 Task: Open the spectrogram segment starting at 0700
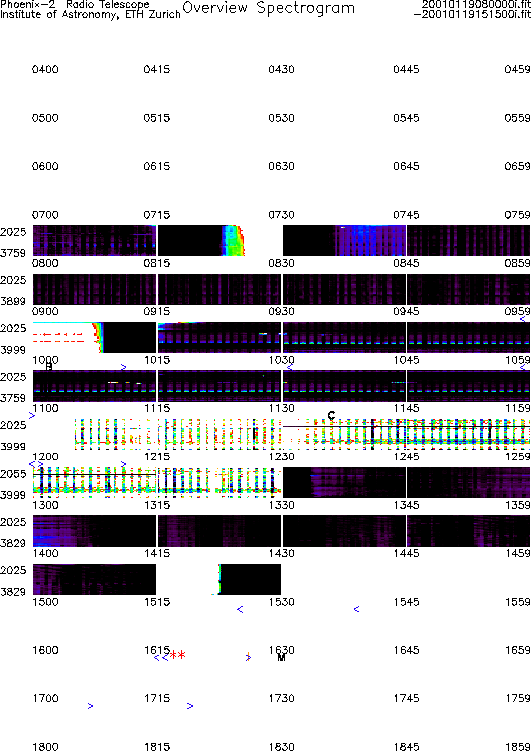pos(94,240)
